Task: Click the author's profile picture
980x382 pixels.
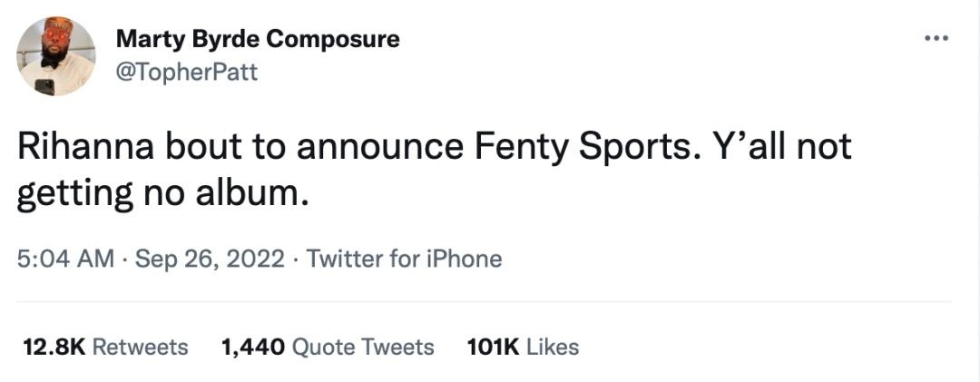Action: 55,55
